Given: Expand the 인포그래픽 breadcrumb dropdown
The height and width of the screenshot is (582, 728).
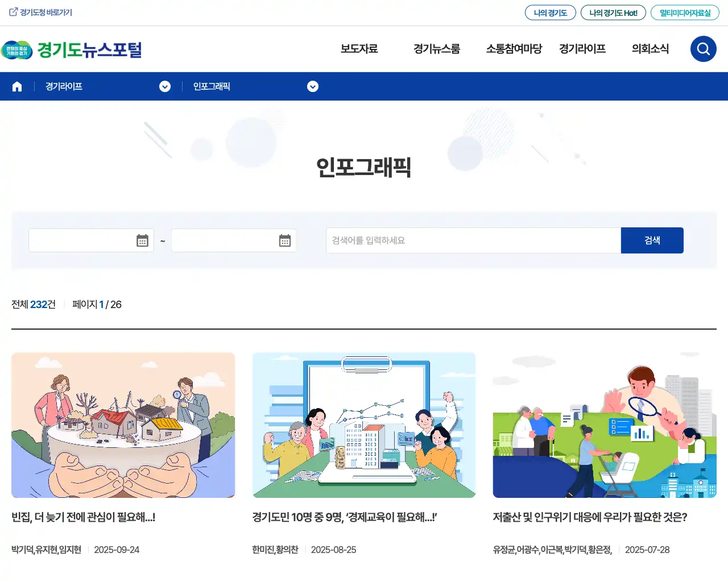Looking at the screenshot, I should click(x=313, y=86).
